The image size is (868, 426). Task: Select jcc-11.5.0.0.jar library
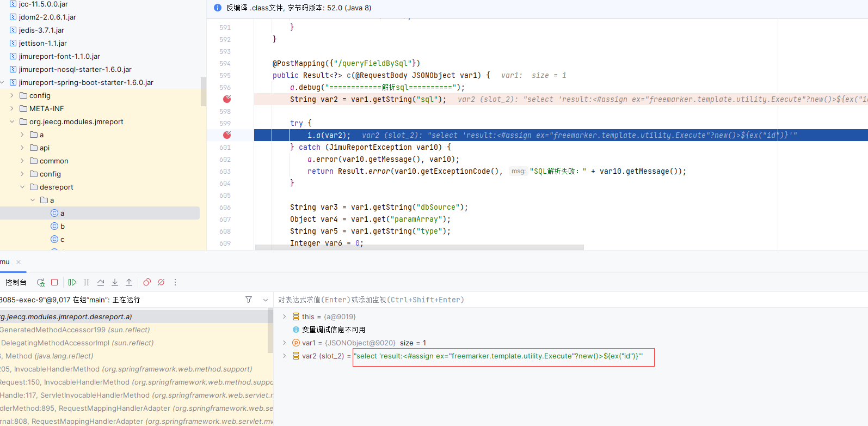44,4
